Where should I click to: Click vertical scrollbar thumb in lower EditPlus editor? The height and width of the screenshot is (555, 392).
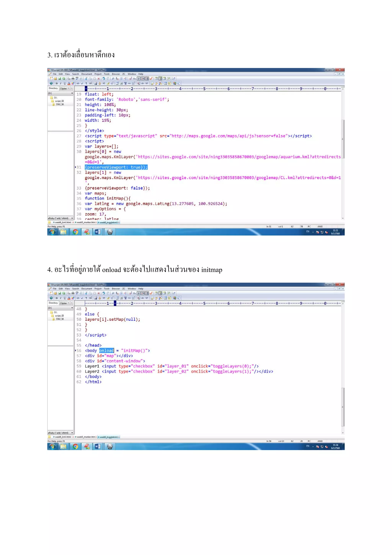343,407
